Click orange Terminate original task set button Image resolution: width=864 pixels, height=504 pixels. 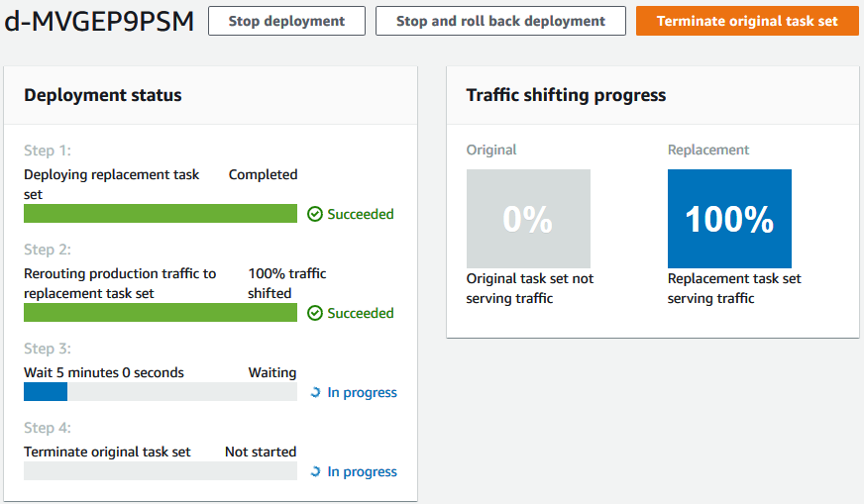(747, 21)
